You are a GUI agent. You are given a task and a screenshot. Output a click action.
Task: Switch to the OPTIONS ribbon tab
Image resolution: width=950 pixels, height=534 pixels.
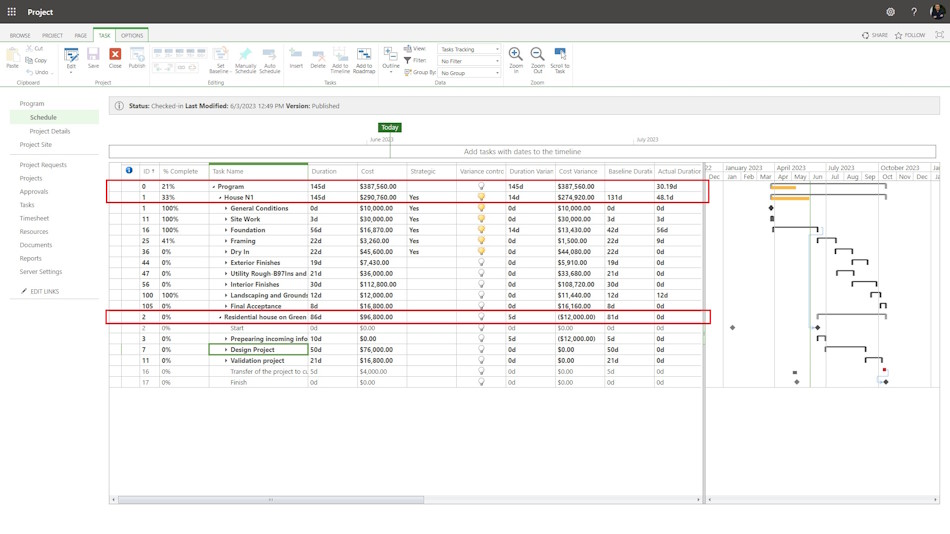pyautogui.click(x=132, y=36)
